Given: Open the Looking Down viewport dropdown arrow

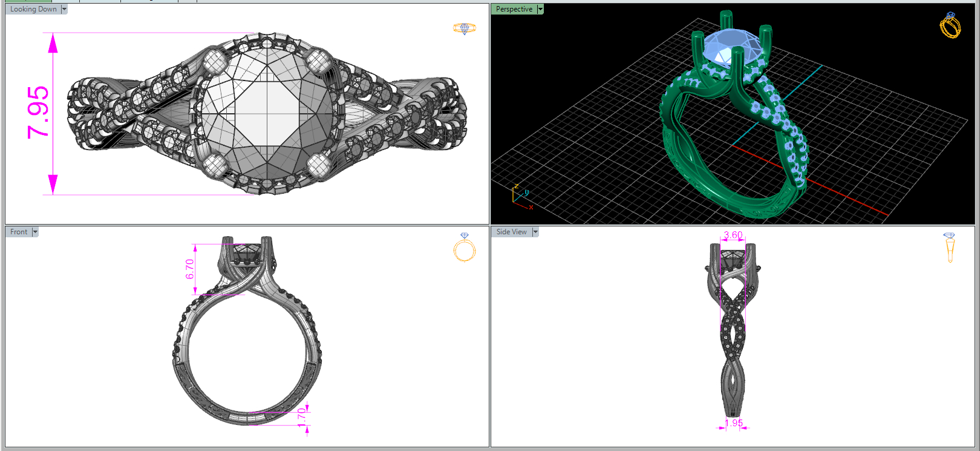Looking at the screenshot, I should [x=64, y=9].
